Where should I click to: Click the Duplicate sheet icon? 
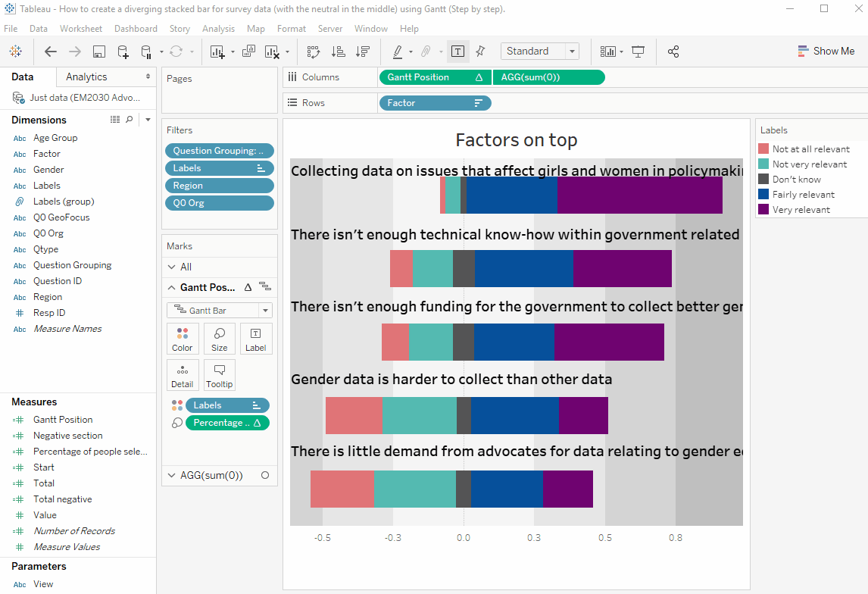248,52
